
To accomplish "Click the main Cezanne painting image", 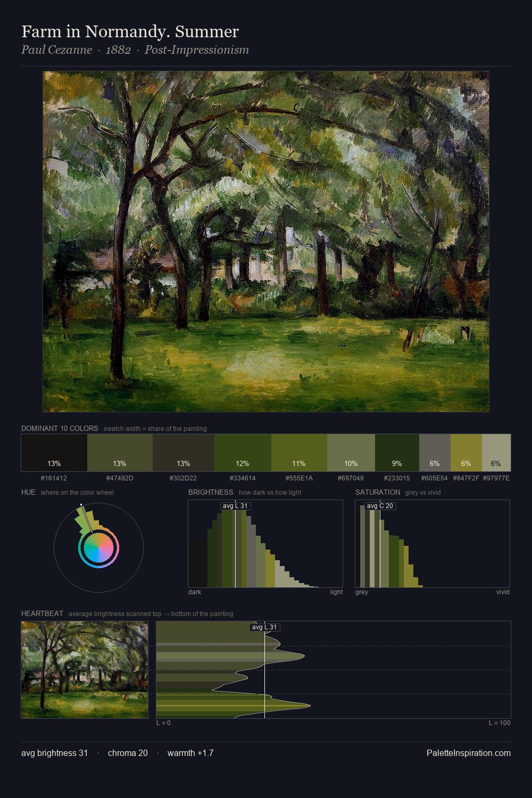I will point(266,242).
